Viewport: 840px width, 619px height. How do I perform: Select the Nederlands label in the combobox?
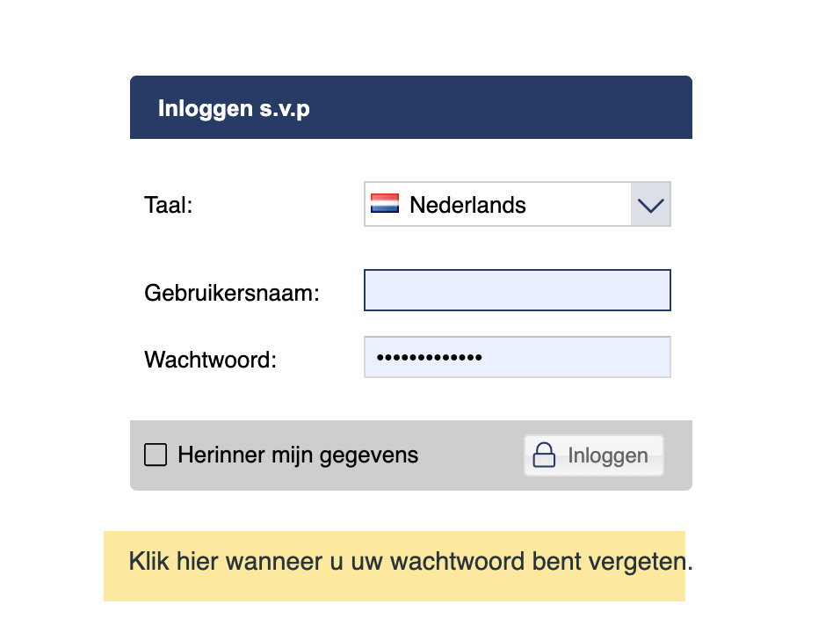(x=467, y=204)
